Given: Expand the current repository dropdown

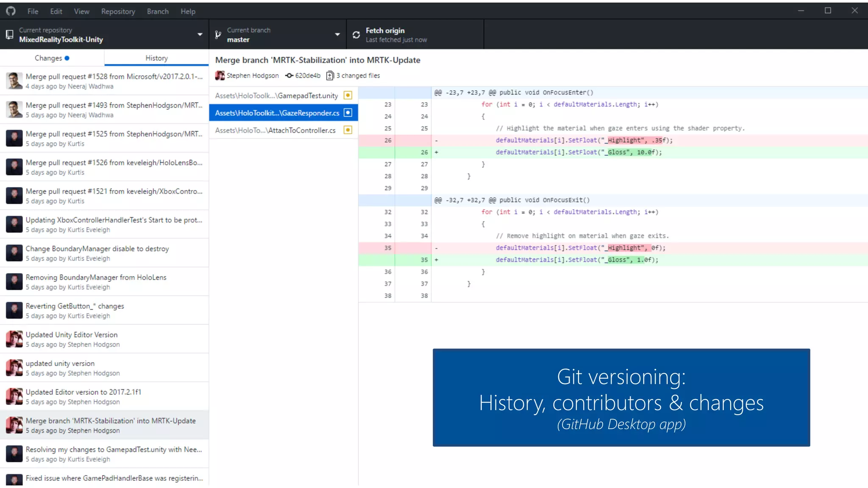Looking at the screenshot, I should (x=200, y=35).
